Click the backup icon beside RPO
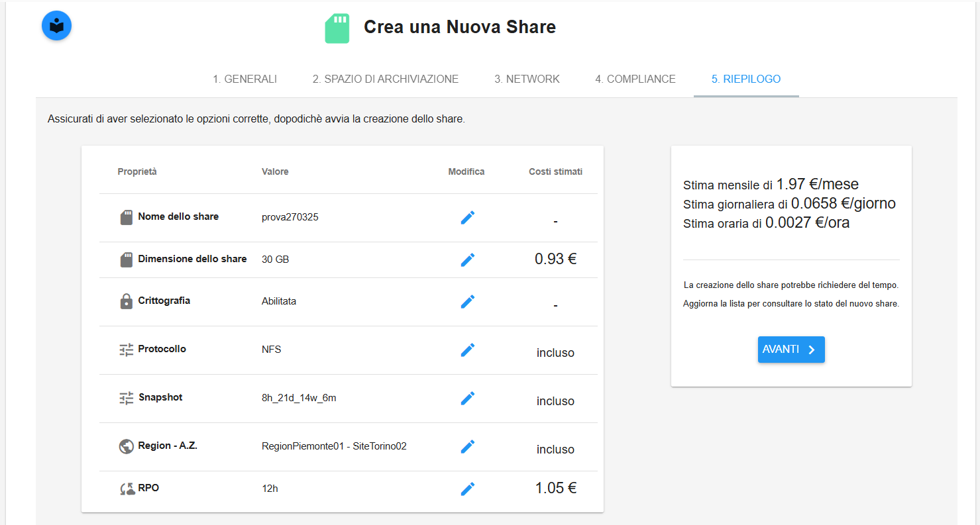Image resolution: width=980 pixels, height=525 pixels. (127, 489)
